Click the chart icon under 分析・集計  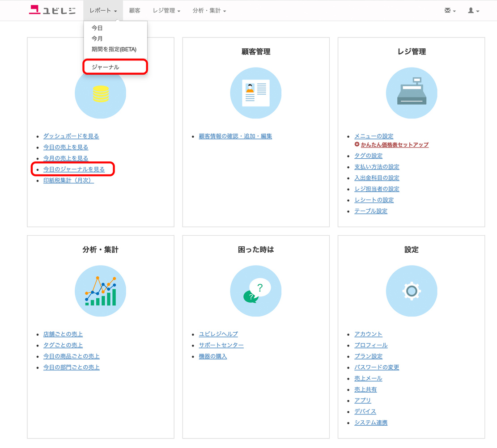(x=101, y=291)
